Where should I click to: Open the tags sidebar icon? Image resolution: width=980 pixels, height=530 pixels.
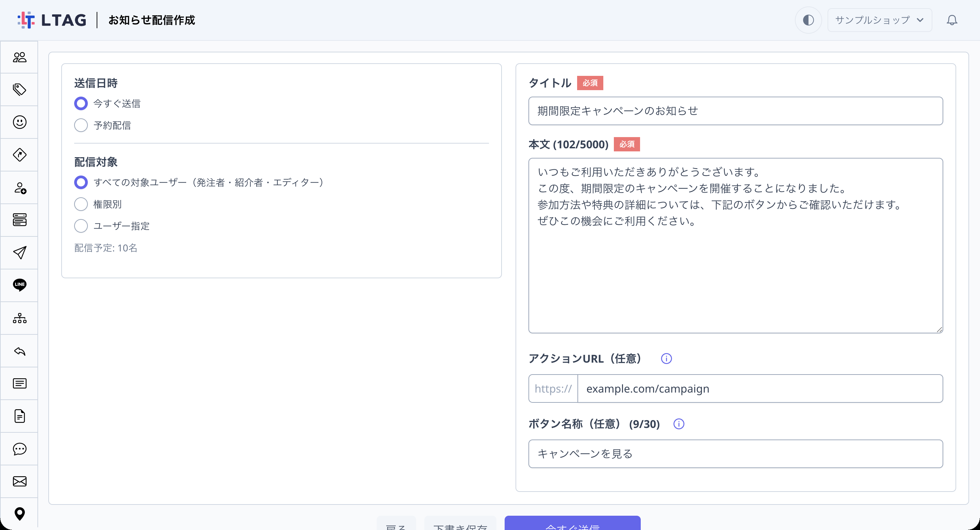pos(19,90)
